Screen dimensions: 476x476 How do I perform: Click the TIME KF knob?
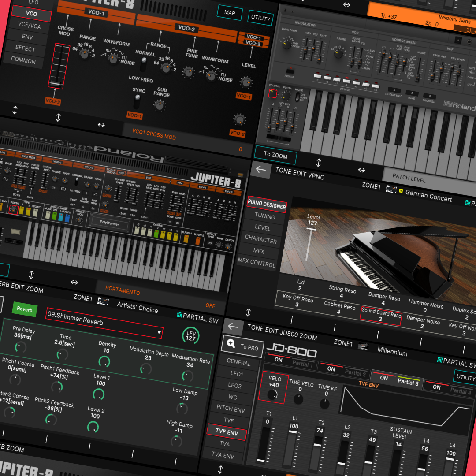click(x=324, y=403)
